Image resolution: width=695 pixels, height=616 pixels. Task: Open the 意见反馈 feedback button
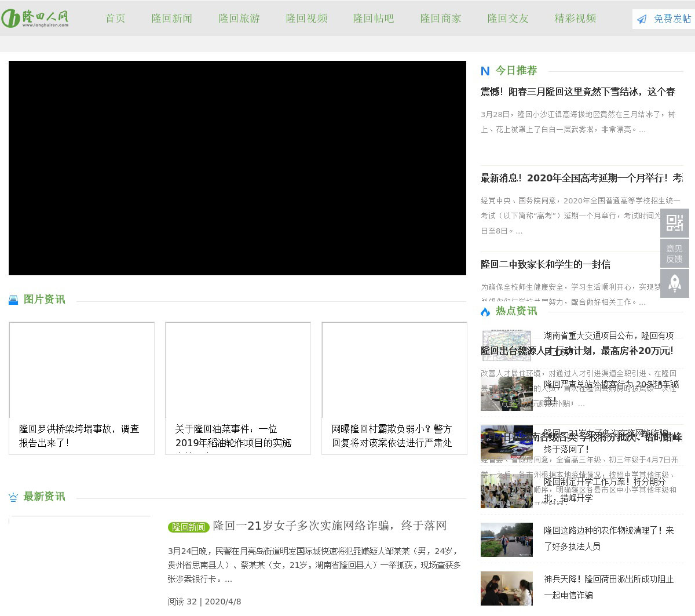pyautogui.click(x=674, y=254)
